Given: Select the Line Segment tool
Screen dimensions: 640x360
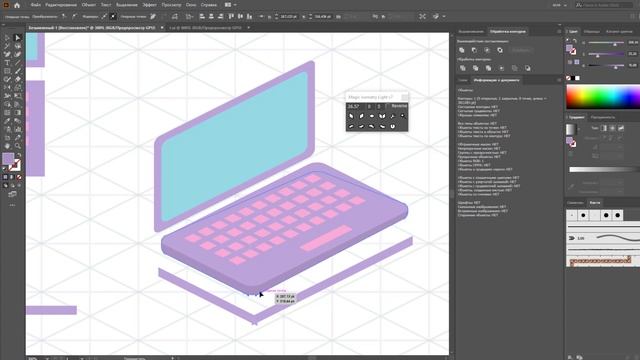Looking at the screenshot, I should [x=18, y=63].
